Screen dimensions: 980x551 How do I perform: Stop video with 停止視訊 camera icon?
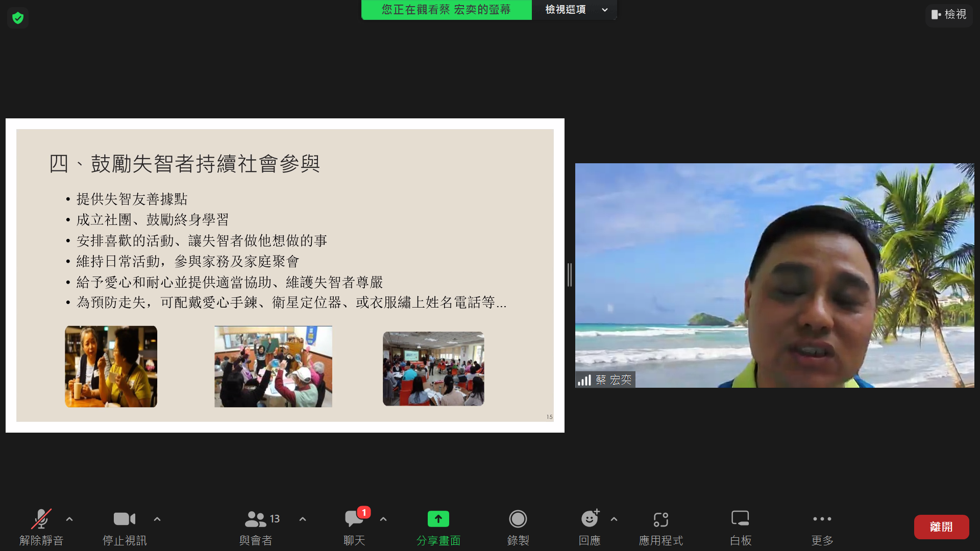tap(124, 519)
